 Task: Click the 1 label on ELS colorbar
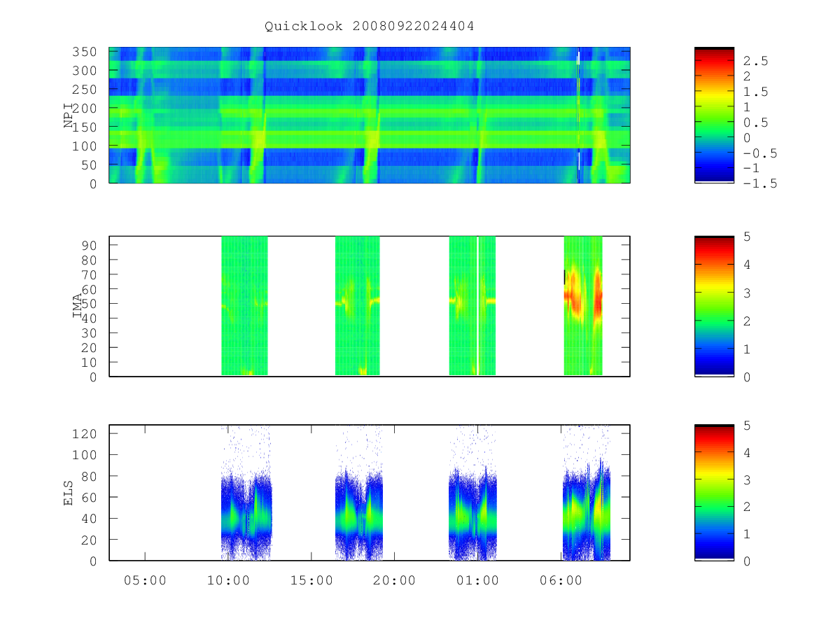click(747, 533)
